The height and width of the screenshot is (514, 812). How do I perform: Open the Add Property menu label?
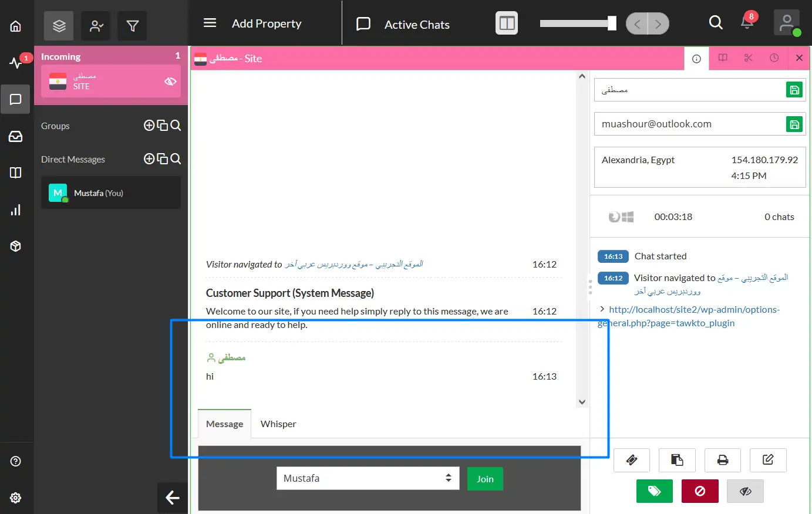(x=267, y=23)
